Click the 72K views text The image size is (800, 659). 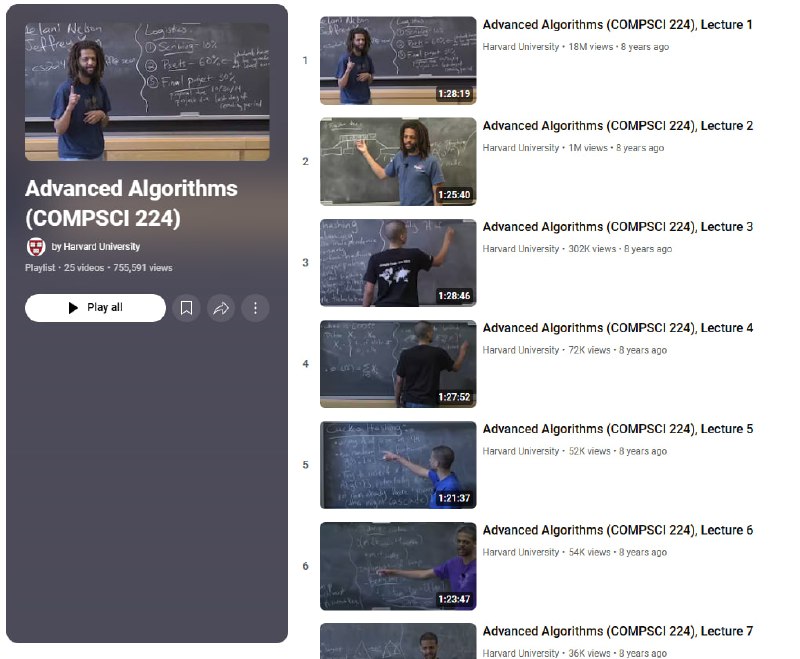589,350
